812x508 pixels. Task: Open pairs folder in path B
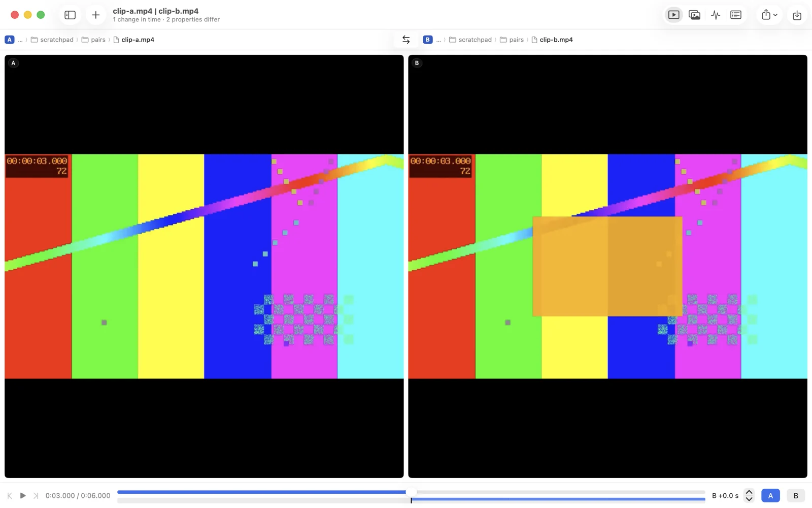(x=512, y=40)
